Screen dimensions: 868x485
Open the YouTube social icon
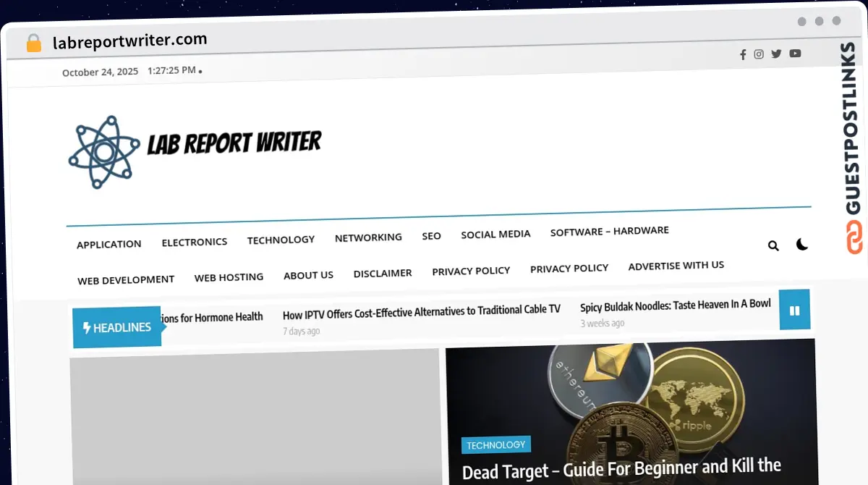point(795,54)
